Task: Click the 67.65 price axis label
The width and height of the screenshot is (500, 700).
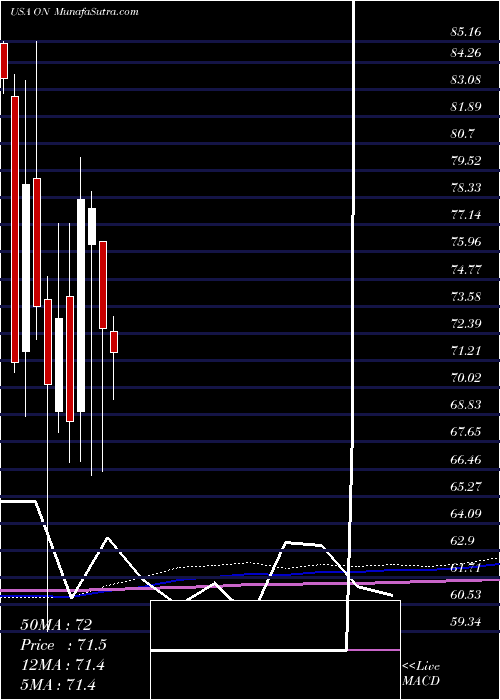Action: 466,432
